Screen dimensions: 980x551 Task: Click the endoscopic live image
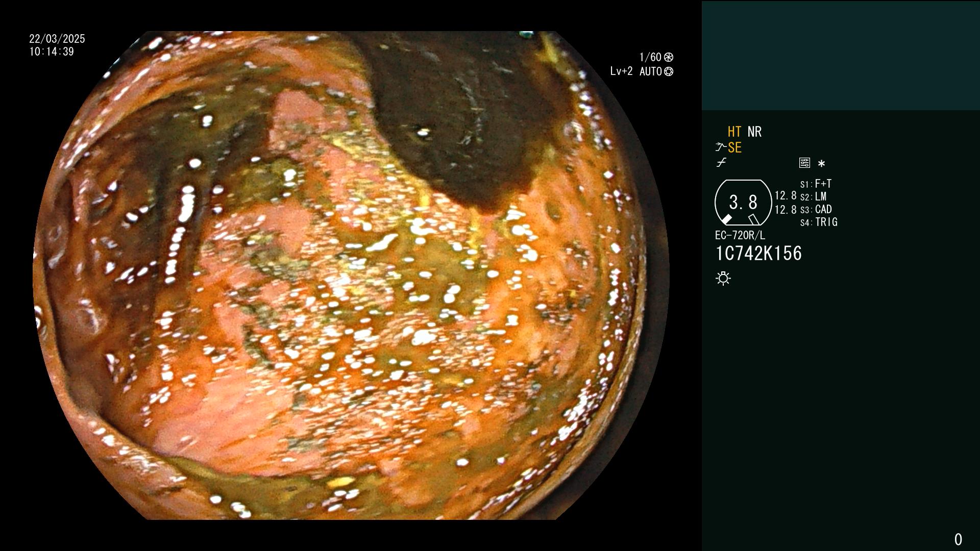coord(351,275)
